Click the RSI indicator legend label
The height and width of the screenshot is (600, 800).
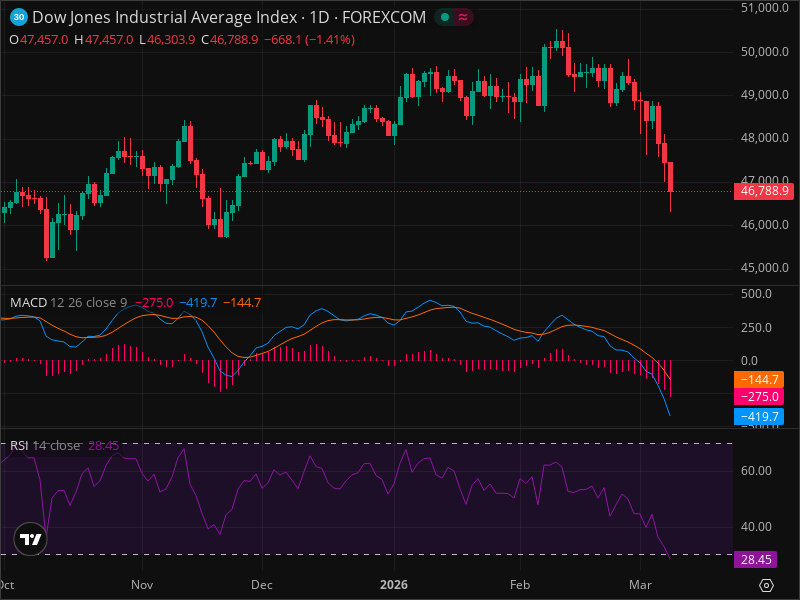tap(19, 445)
